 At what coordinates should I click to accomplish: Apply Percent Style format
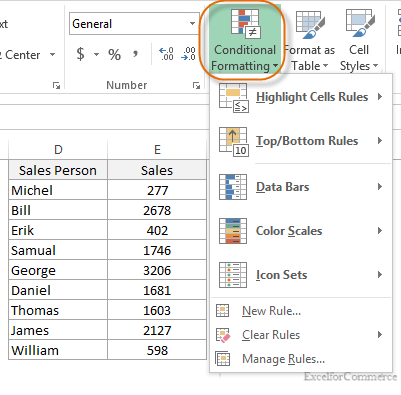[114, 54]
